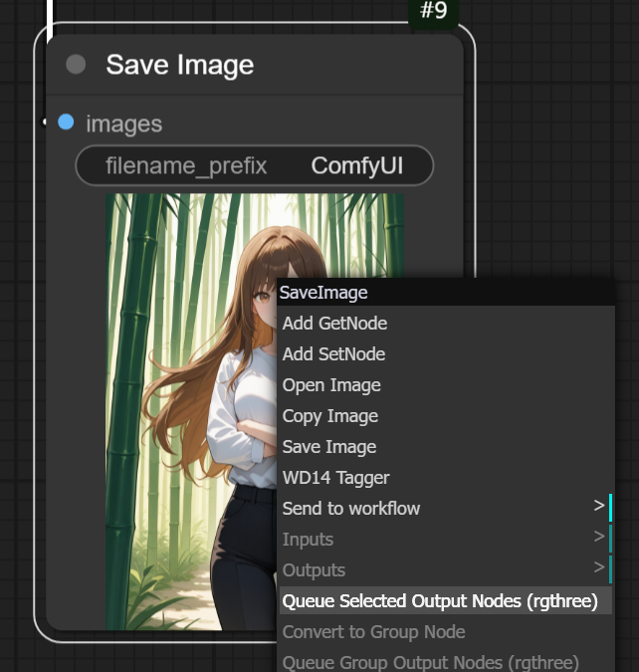
Task: Select Save Image in context menu
Action: (446, 447)
